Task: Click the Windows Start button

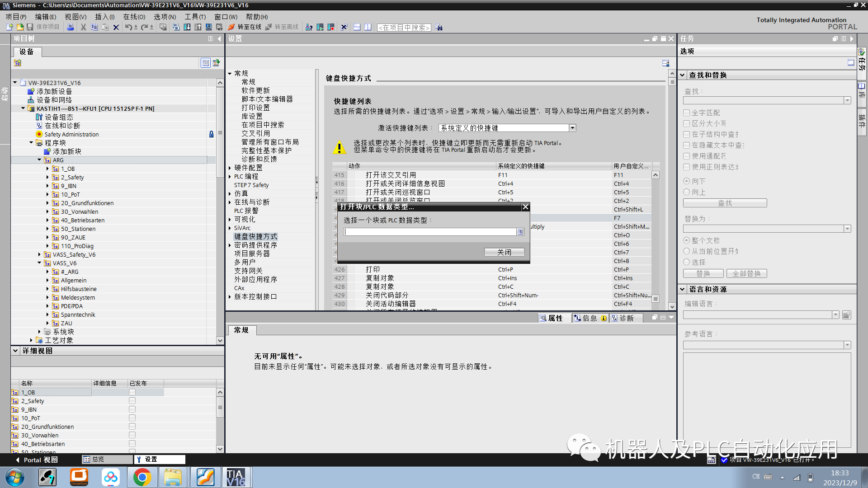Action: click(x=15, y=477)
